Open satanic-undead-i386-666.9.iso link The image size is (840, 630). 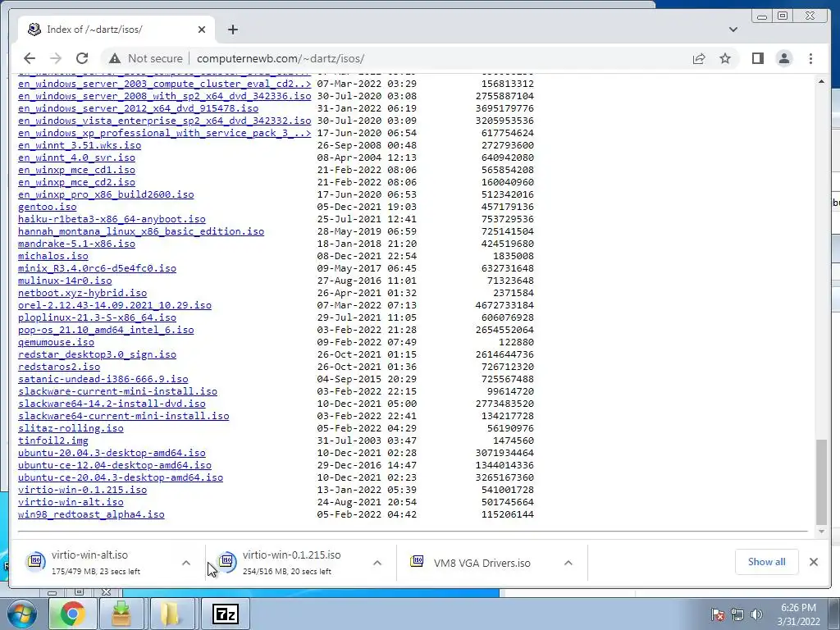coord(103,379)
